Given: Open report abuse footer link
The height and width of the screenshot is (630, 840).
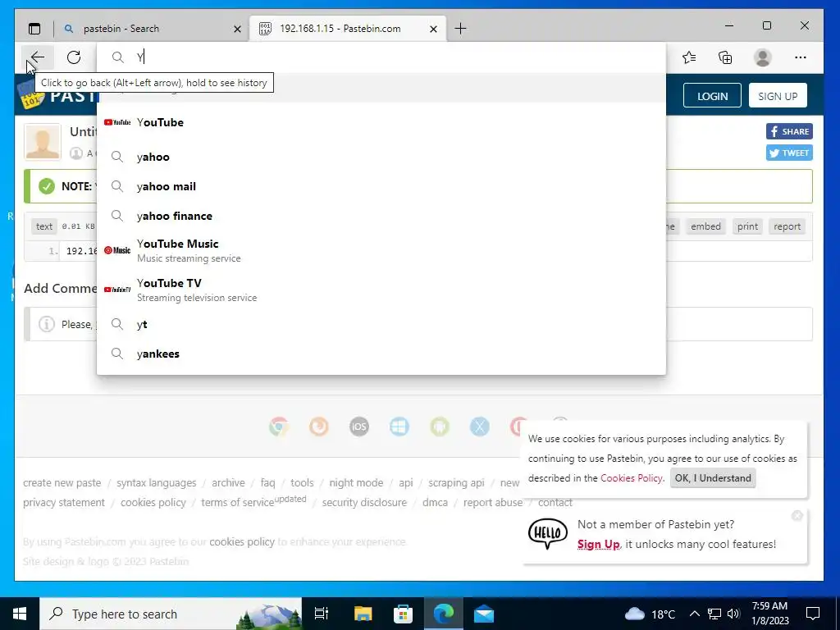Looking at the screenshot, I should pos(493,503).
